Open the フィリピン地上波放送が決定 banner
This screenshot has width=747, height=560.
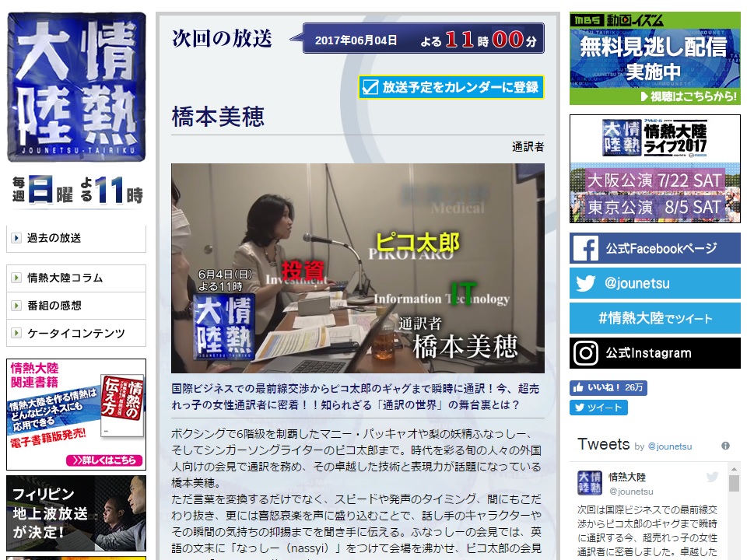coord(76,513)
